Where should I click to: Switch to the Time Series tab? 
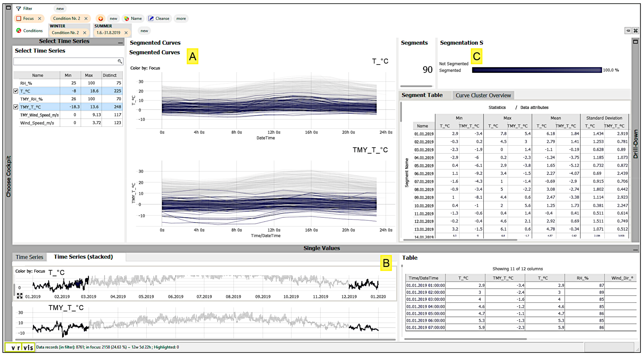coord(29,257)
